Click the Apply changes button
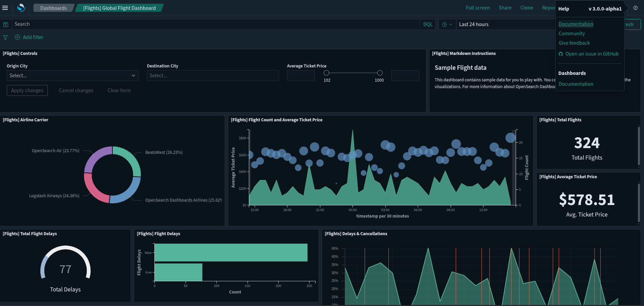644x306 pixels. click(x=27, y=90)
